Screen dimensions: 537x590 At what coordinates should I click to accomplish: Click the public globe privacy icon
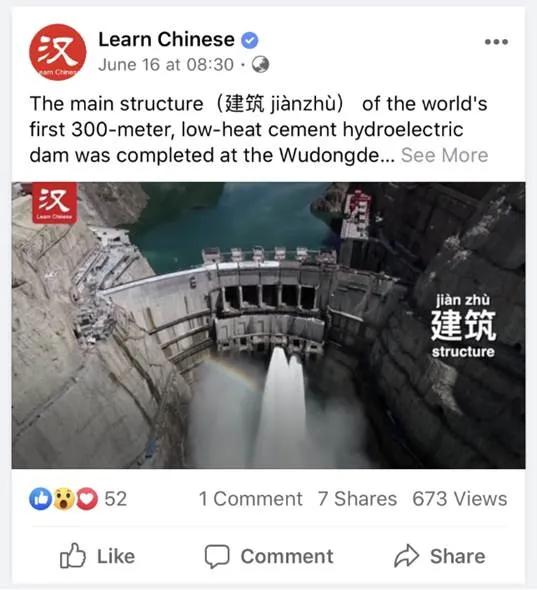point(260,64)
